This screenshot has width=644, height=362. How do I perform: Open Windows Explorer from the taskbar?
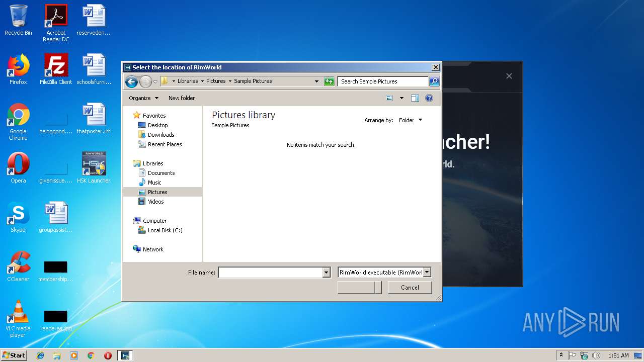pyautogui.click(x=57, y=355)
